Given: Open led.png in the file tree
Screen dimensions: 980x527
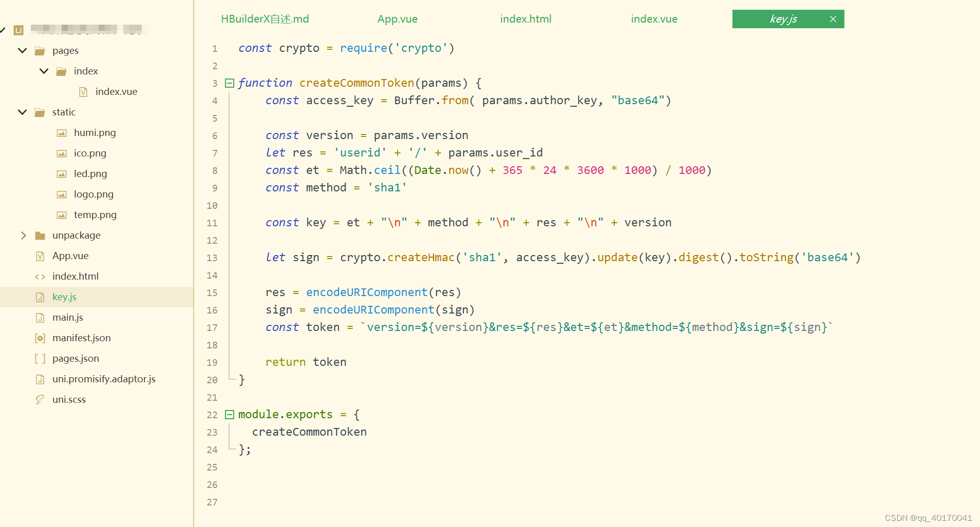Looking at the screenshot, I should [90, 173].
